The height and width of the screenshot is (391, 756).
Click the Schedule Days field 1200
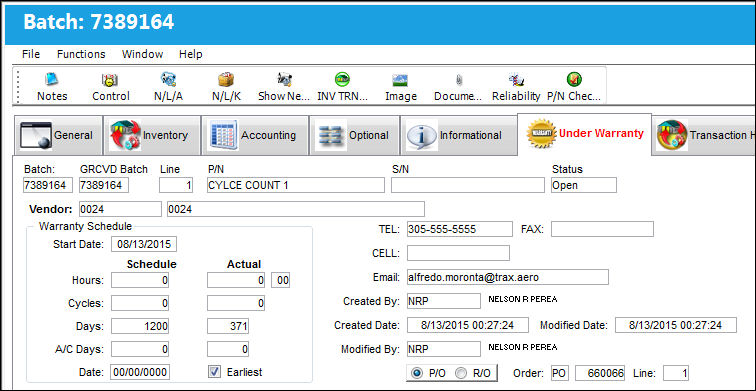(x=140, y=326)
